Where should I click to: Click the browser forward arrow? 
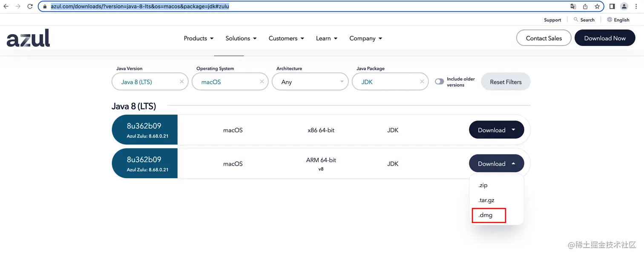click(x=18, y=6)
